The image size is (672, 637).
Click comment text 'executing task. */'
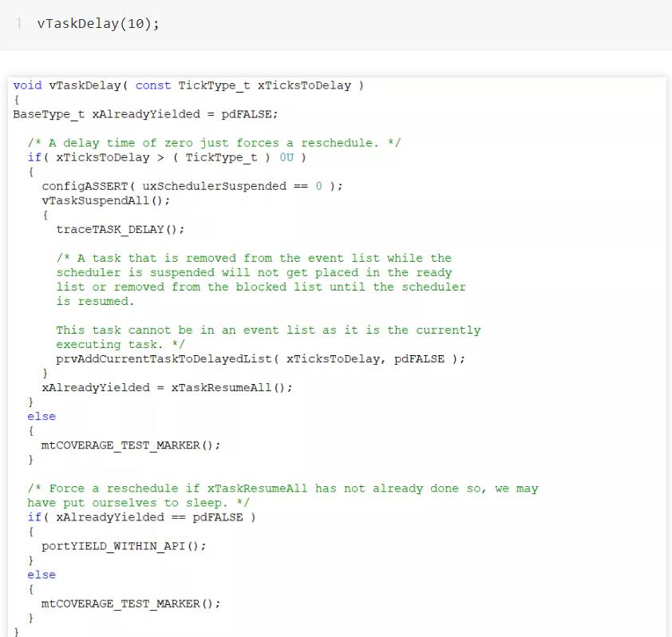pyautogui.click(x=121, y=344)
